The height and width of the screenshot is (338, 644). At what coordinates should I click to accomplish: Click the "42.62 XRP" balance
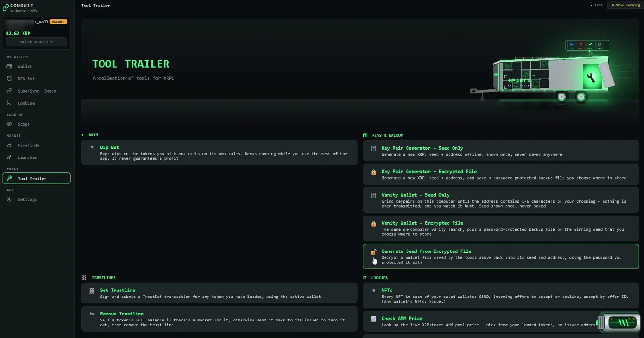(18, 33)
